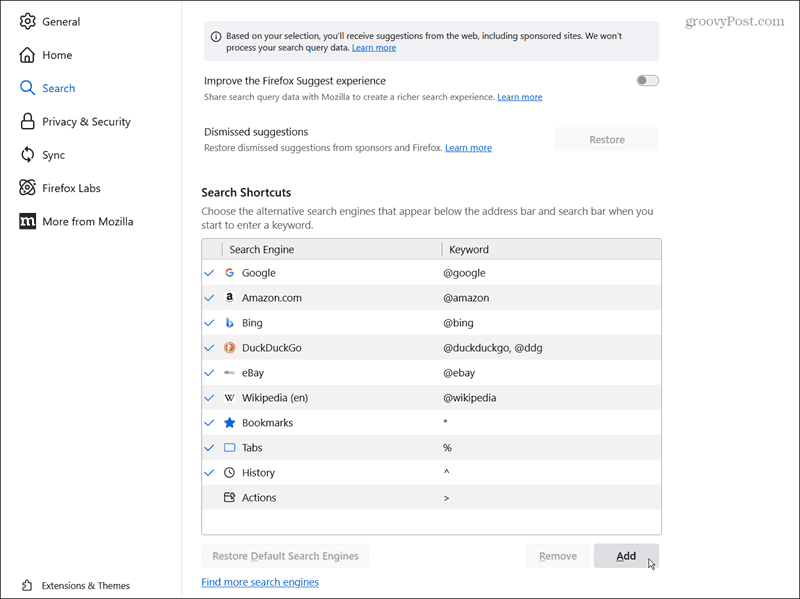Click the Sync arrows icon in the sidebar

28,154
